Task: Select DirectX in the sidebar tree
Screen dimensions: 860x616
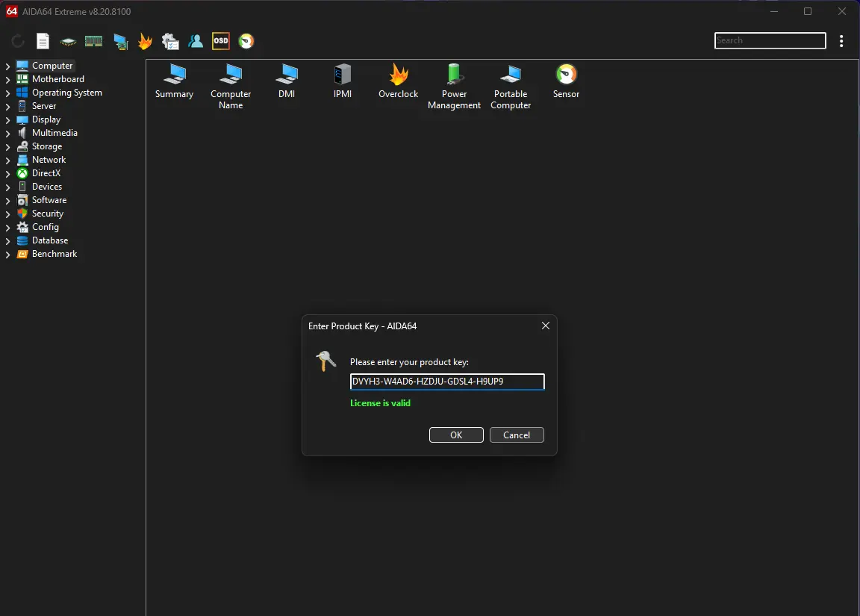Action: [x=46, y=172]
